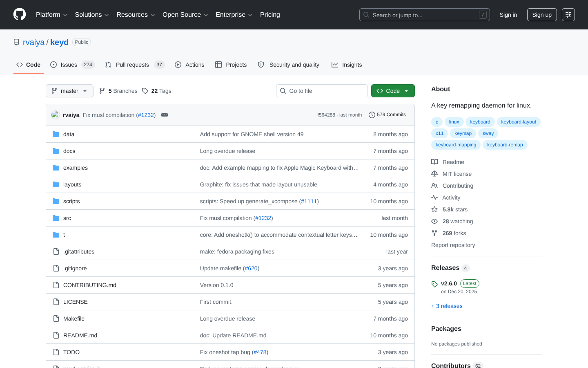The image size is (588, 368).
Task: Click the Go to file search field
Action: (322, 91)
